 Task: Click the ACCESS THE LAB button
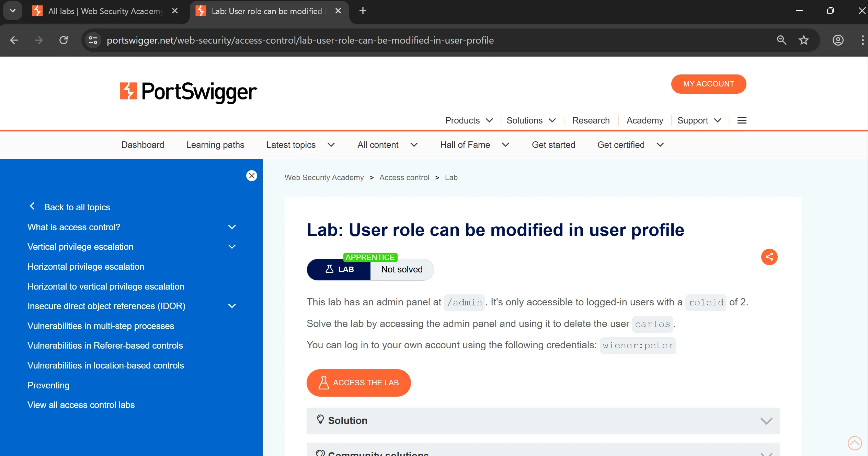coord(358,383)
